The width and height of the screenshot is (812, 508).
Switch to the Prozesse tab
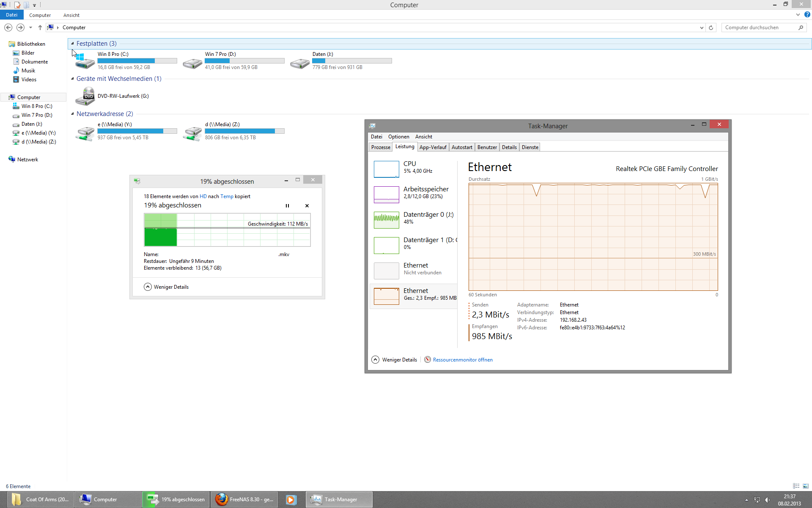click(x=381, y=147)
